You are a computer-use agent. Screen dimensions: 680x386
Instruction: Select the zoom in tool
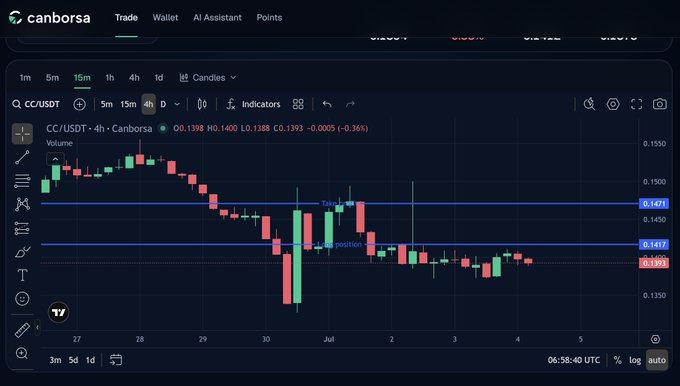[x=22, y=353]
